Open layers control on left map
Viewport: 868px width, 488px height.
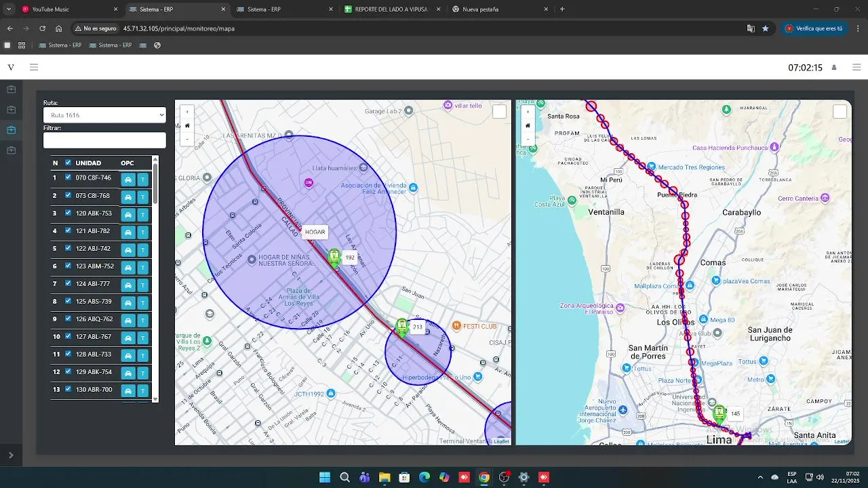[499, 112]
